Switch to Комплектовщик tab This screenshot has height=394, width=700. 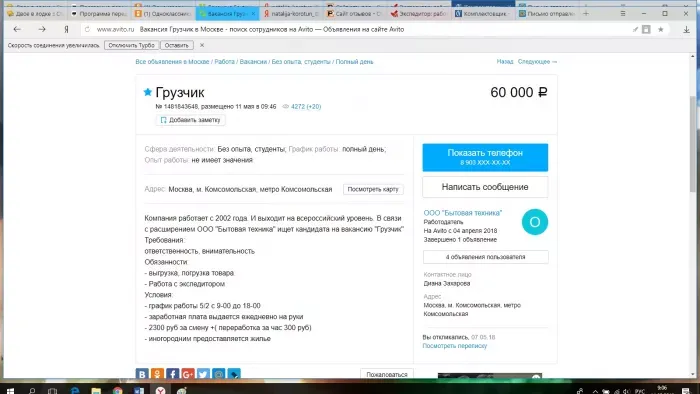[483, 14]
